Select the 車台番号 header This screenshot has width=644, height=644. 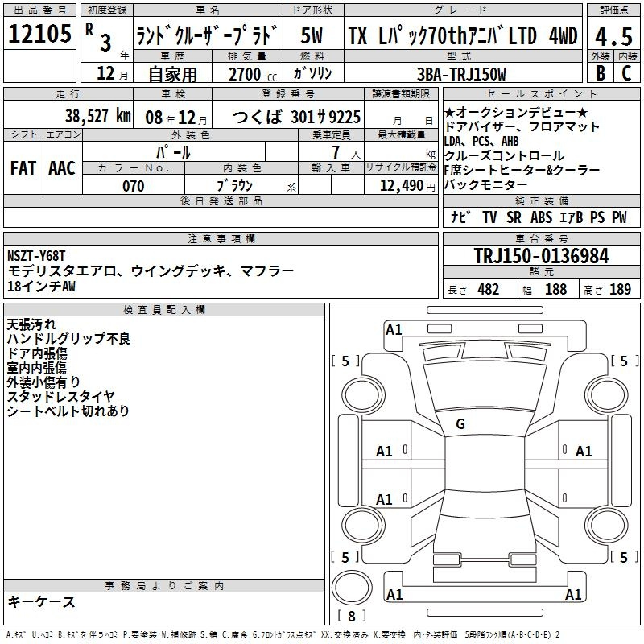[541, 238]
